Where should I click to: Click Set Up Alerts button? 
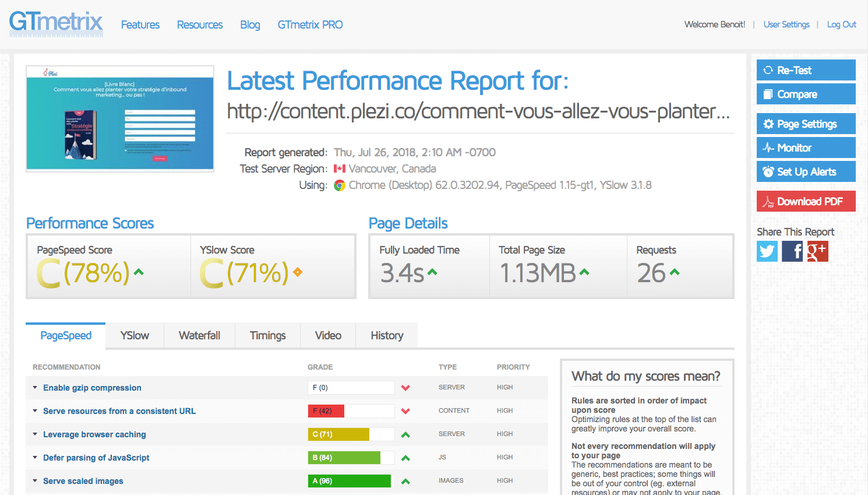(806, 171)
